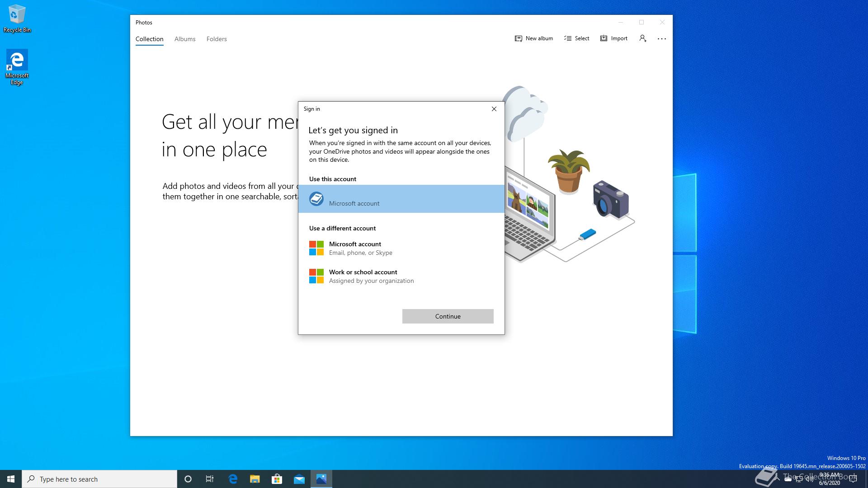Open Cortana from the taskbar
This screenshot has width=868, height=488.
coord(188,479)
